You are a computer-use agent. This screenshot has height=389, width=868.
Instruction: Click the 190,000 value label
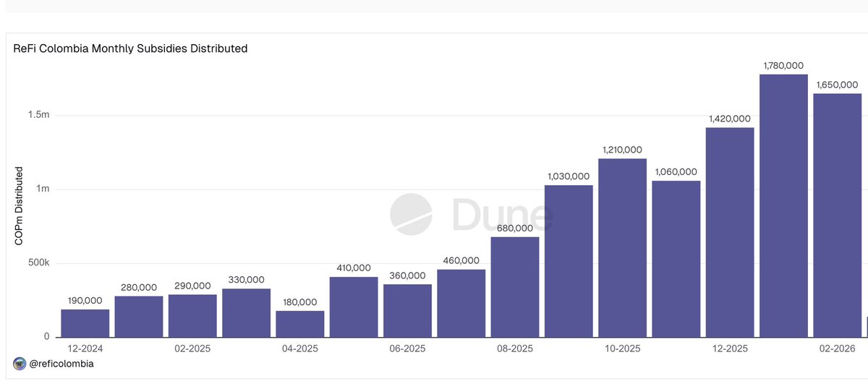[x=85, y=300]
